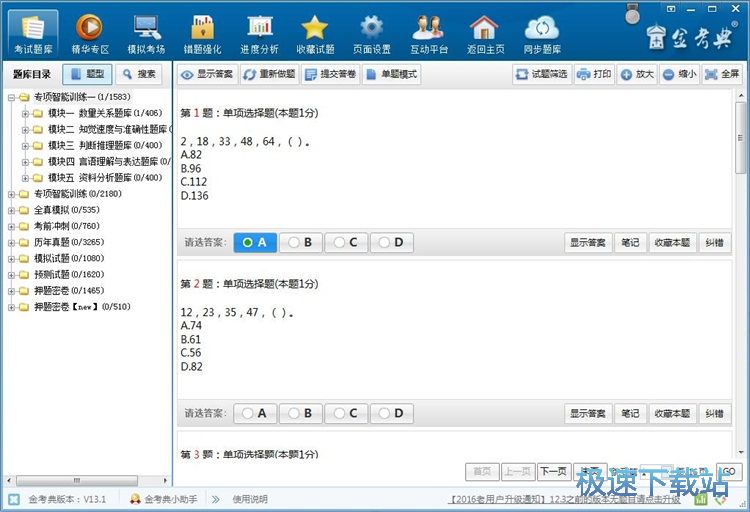Expand the 预测试题 node
Viewport: 750px width, 512px height.
pos(11,275)
